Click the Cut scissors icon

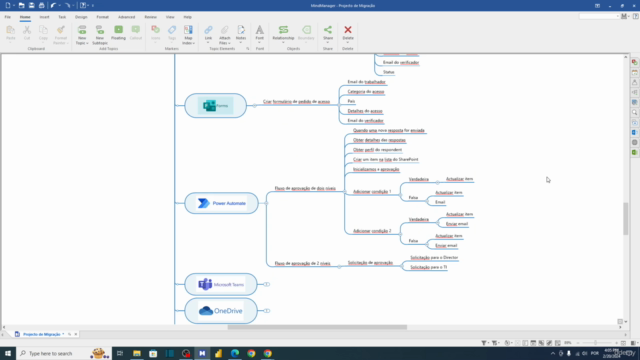click(27, 30)
